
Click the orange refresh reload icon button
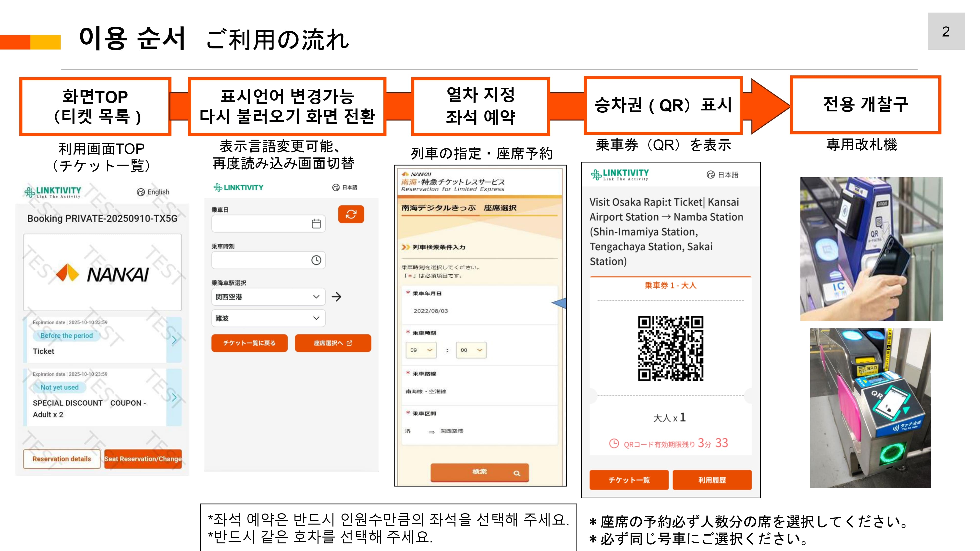pyautogui.click(x=351, y=214)
